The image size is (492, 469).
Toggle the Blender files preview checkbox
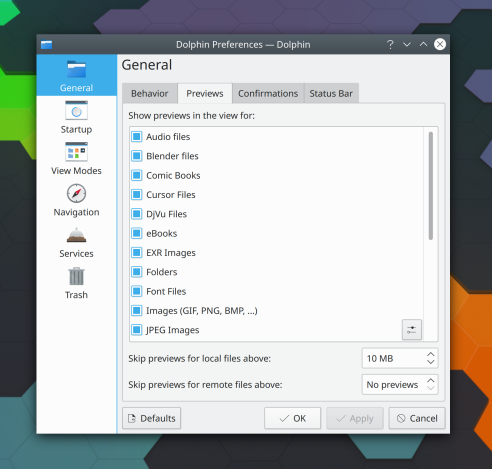tap(136, 156)
